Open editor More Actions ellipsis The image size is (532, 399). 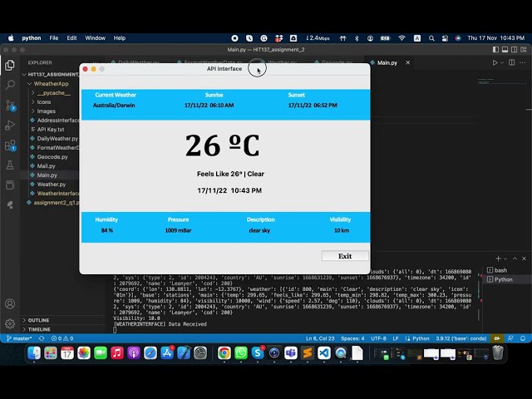(x=523, y=63)
